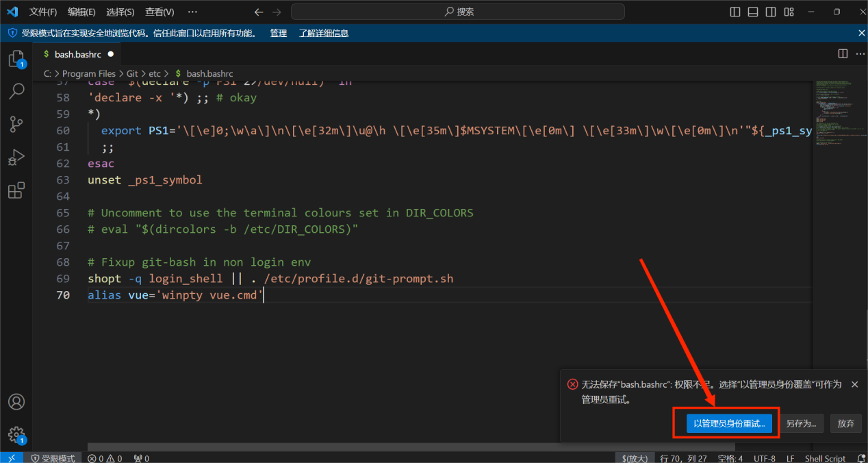Click 受限模式 in the status bar
This screenshot has height=463, width=868.
[53, 458]
